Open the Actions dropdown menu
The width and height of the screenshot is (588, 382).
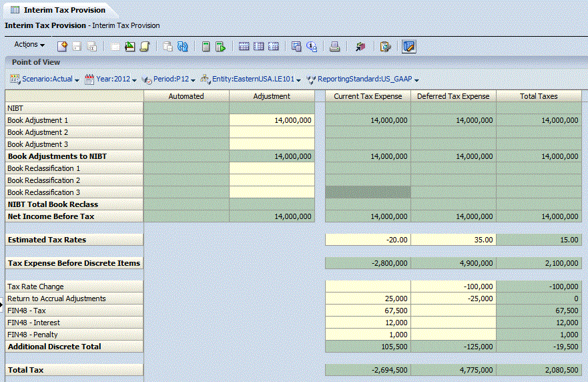click(29, 44)
